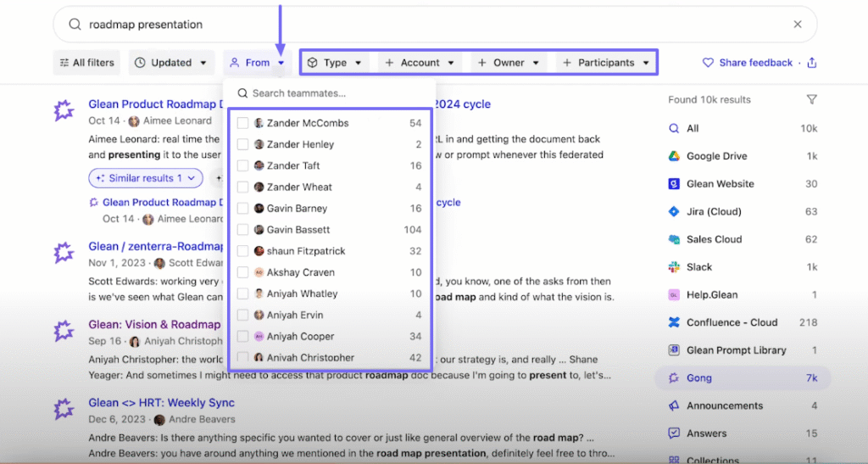Click the share/export icon beside Share feedback

pyautogui.click(x=811, y=63)
